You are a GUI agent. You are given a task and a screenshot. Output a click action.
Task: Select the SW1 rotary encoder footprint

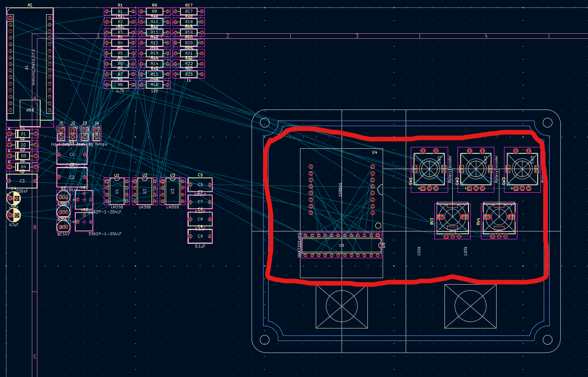pos(430,169)
